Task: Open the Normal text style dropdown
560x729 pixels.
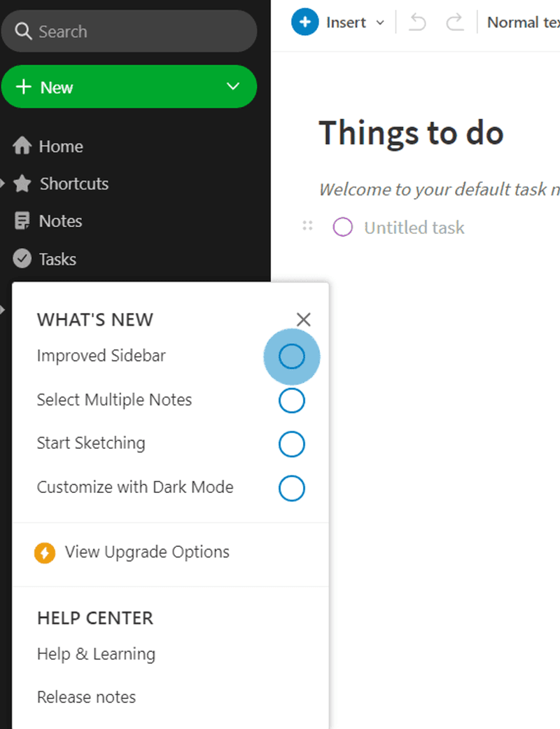Action: (x=521, y=22)
